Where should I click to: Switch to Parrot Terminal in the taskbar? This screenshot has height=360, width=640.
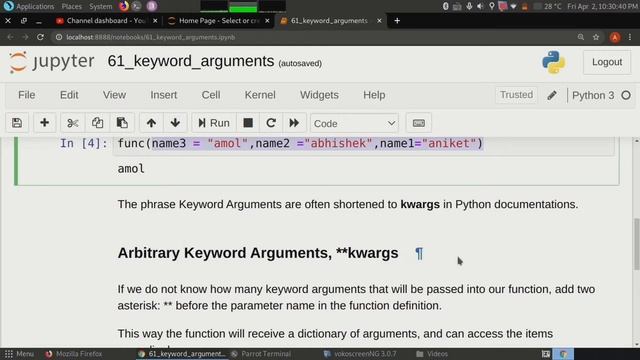pyautogui.click(x=261, y=354)
